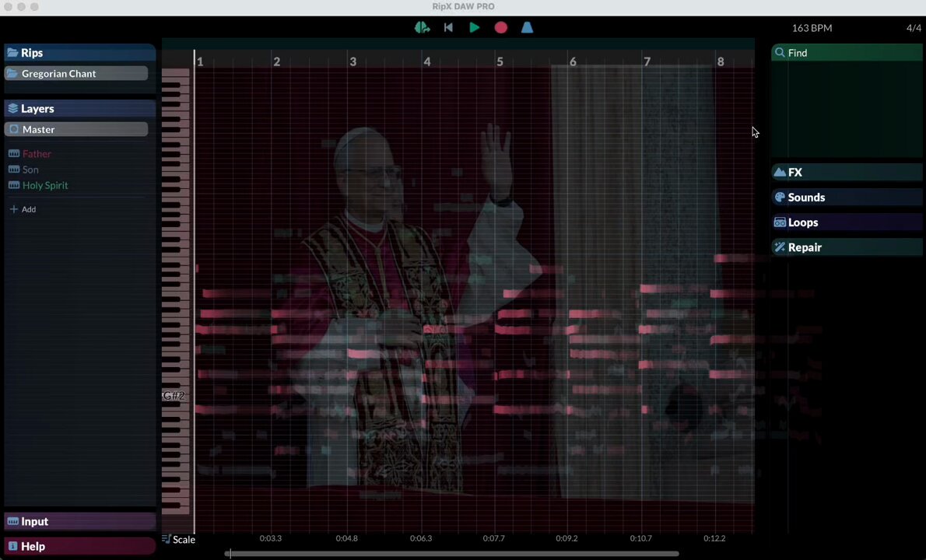
Task: Click the Rip audio icon in transport bar
Action: pos(422,27)
